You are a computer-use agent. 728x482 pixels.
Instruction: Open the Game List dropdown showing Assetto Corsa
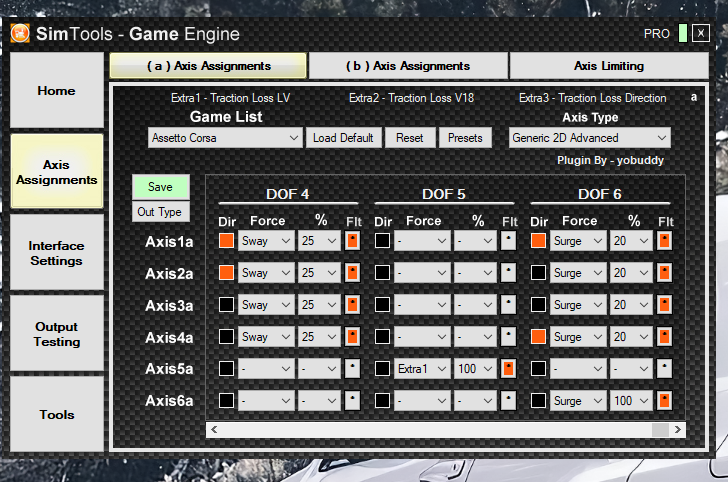pyautogui.click(x=225, y=138)
